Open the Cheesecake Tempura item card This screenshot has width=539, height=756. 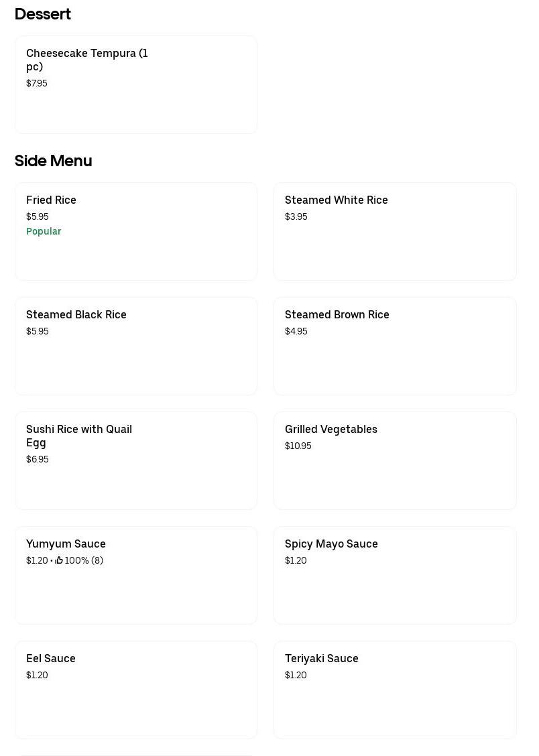click(x=135, y=85)
